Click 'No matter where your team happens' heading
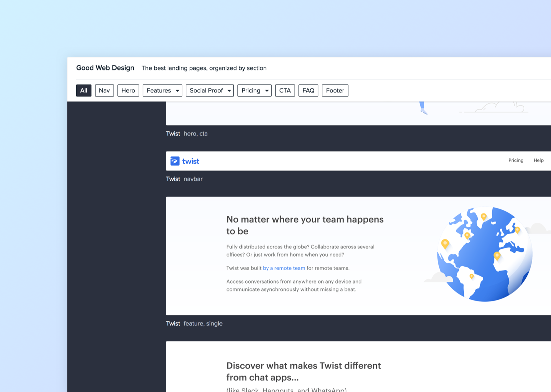This screenshot has width=551, height=392. 305,225
